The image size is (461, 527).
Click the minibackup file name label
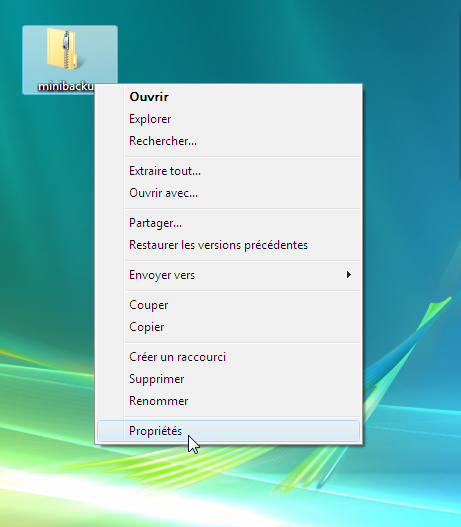[x=66, y=86]
